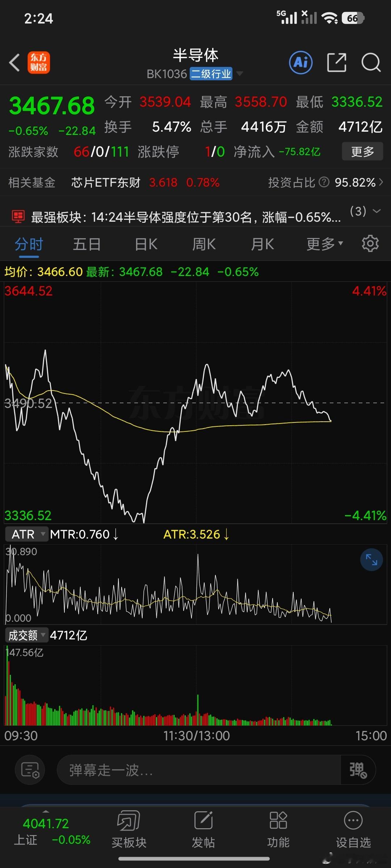Screen dimensions: 391x868
Task: Tap the 买板块 icon
Action: pyautogui.click(x=129, y=820)
